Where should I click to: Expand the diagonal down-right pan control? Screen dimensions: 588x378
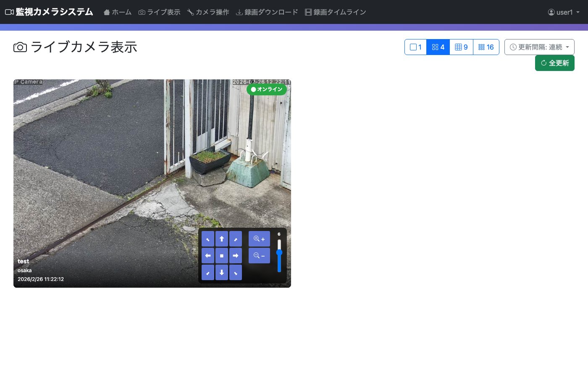236,272
